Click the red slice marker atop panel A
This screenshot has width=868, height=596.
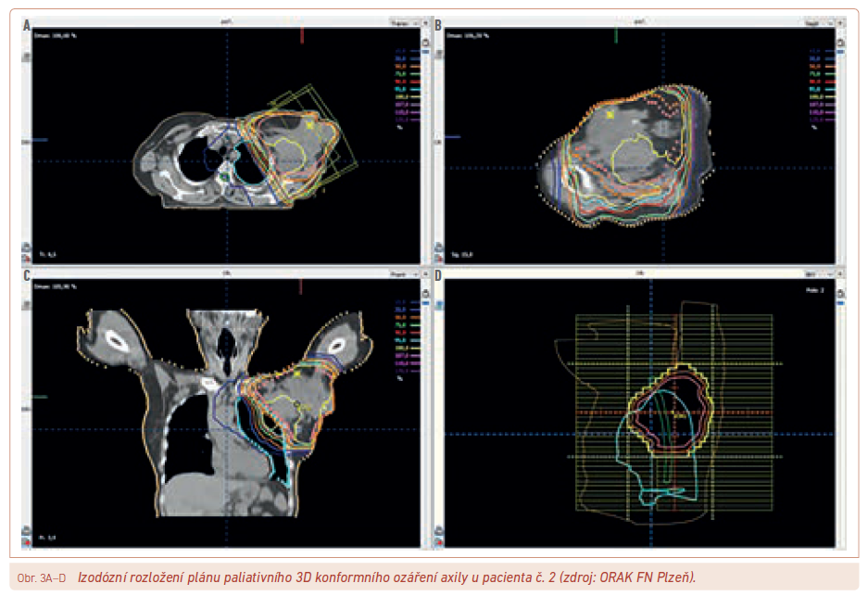301,35
